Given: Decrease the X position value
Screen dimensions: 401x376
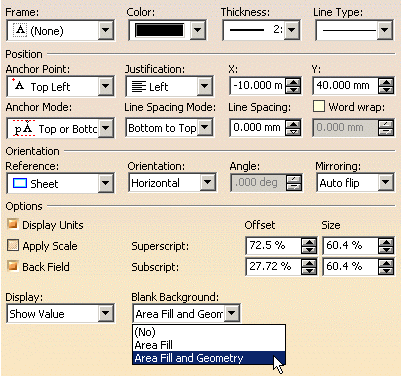Looking at the screenshot, I should [293, 89].
